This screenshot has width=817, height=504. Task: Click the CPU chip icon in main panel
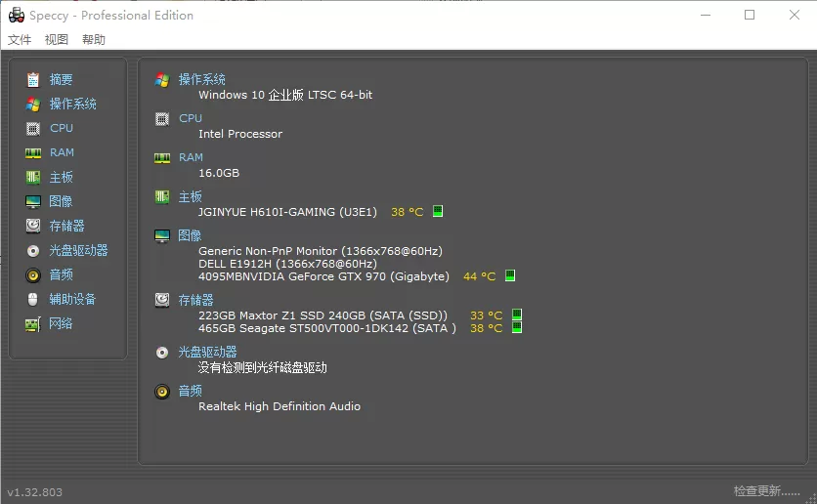tap(162, 119)
